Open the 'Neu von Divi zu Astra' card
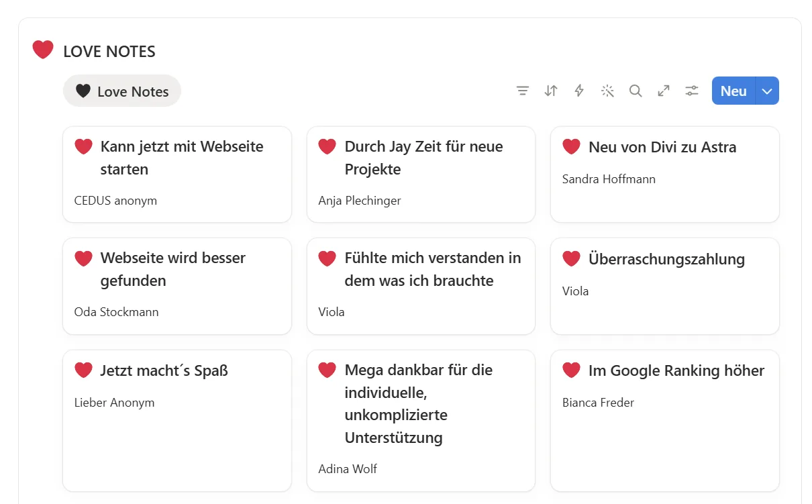 tap(665, 174)
